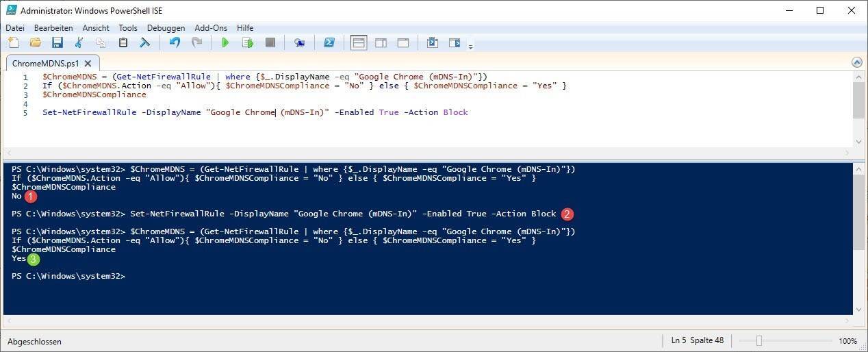Click the Open script folder icon

click(35, 42)
